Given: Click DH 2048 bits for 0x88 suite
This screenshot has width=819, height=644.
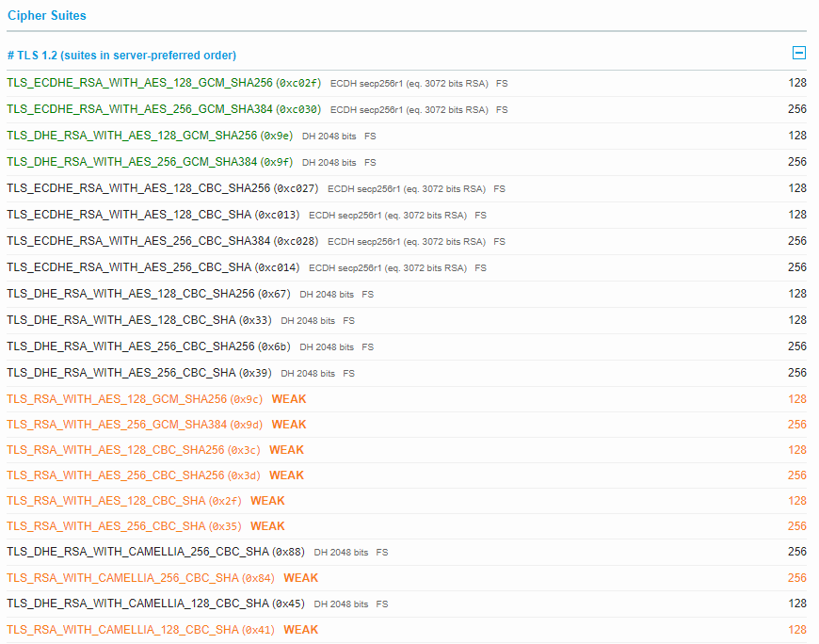Looking at the screenshot, I should pos(341,553).
